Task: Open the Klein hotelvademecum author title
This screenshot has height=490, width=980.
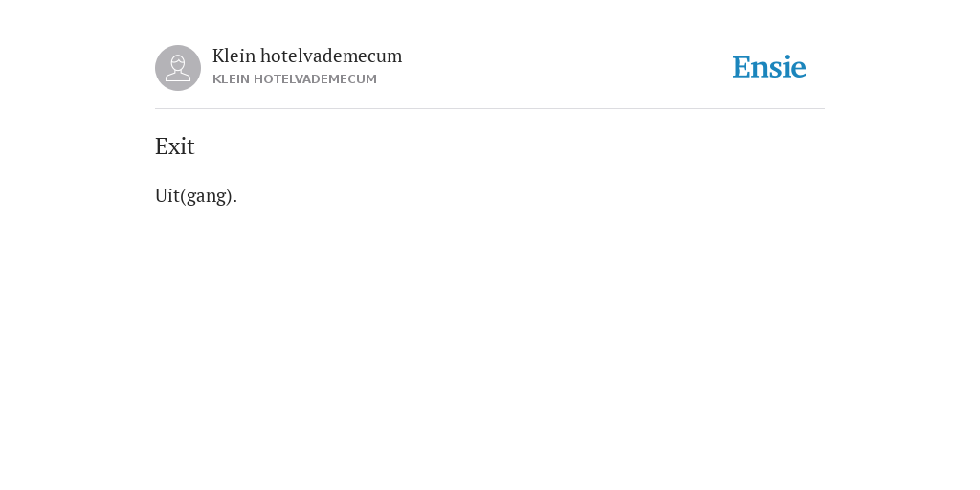Action: coord(307,56)
